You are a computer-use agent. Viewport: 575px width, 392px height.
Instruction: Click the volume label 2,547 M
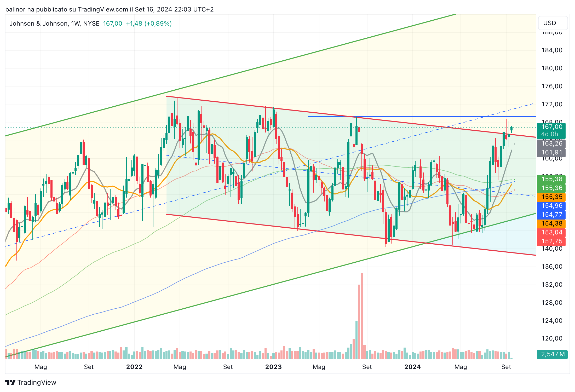552,354
